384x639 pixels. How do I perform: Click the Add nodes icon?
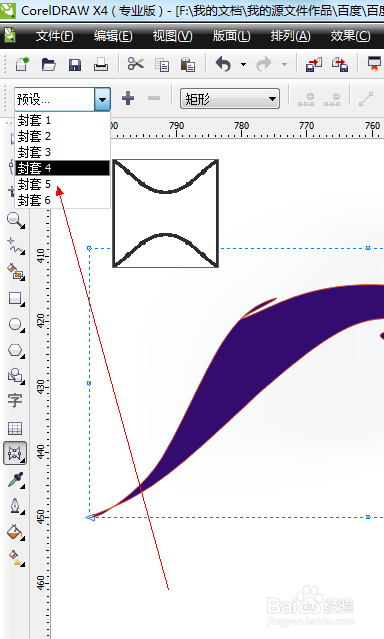click(x=306, y=99)
